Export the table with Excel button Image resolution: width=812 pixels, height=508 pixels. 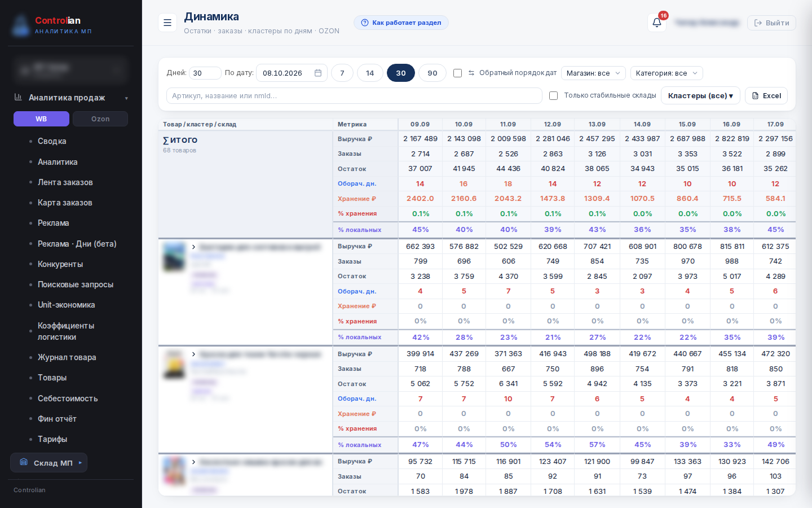point(766,95)
